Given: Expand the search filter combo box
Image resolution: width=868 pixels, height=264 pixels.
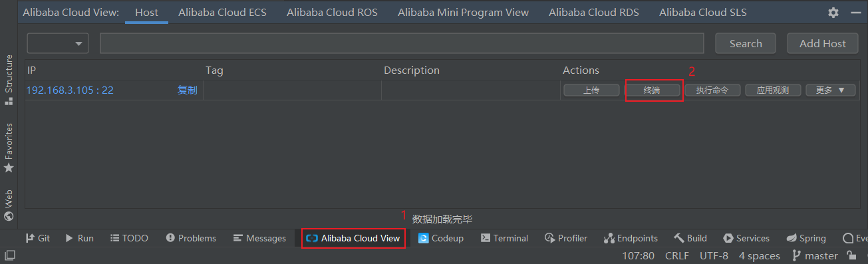Looking at the screenshot, I should tap(58, 43).
